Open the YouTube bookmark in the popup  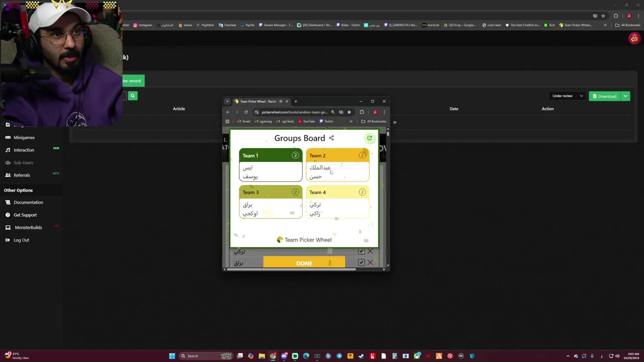pos(306,121)
